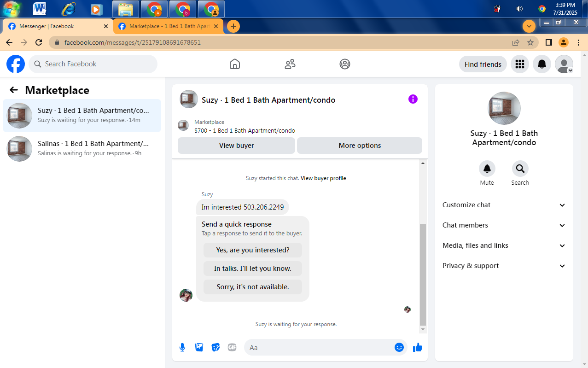Open the Facebook menu grid icon
The height and width of the screenshot is (368, 588).
pos(520,64)
